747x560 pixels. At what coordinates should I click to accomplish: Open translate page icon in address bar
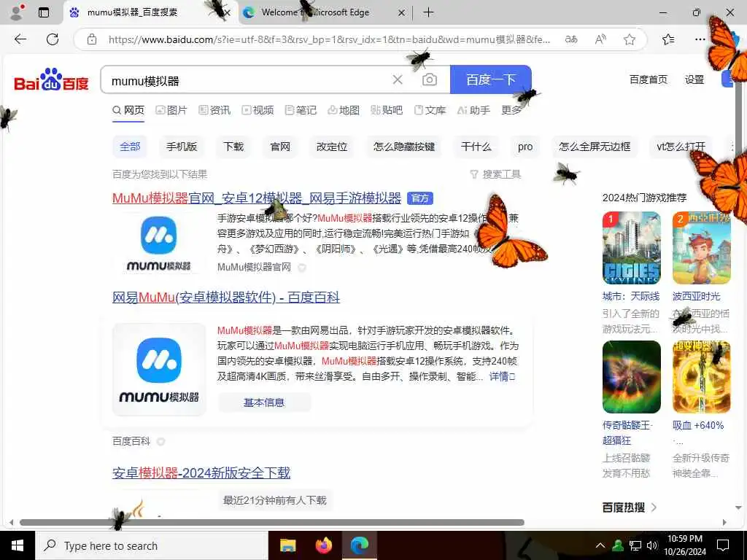coord(570,39)
